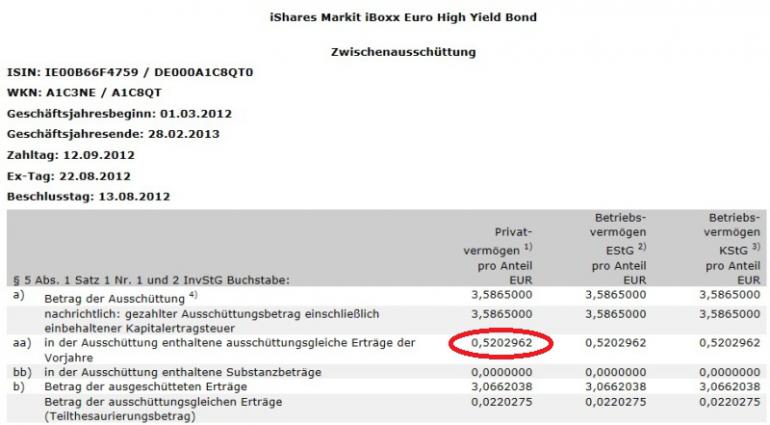Viewport: 770px width, 425px height.
Task: Select the KStG value 0,0220275
Action: [730, 402]
